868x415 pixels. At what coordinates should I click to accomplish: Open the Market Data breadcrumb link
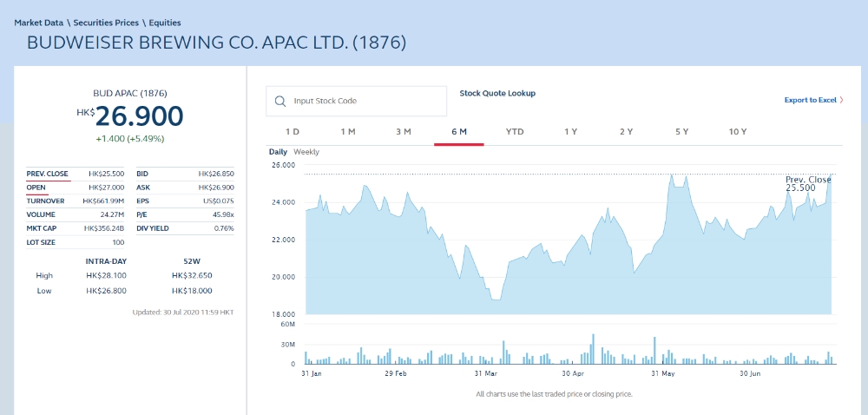(x=38, y=23)
